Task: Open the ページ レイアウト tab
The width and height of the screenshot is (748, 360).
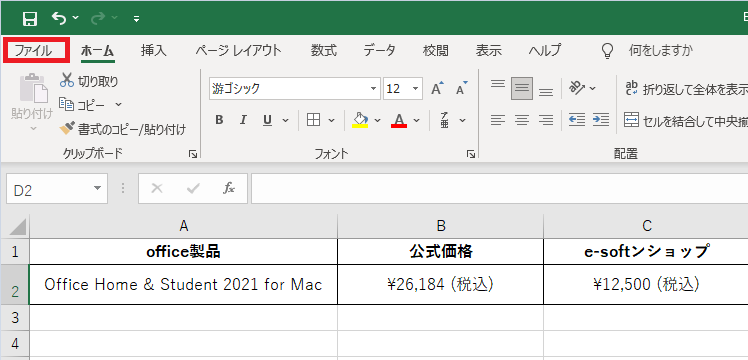Action: [238, 50]
